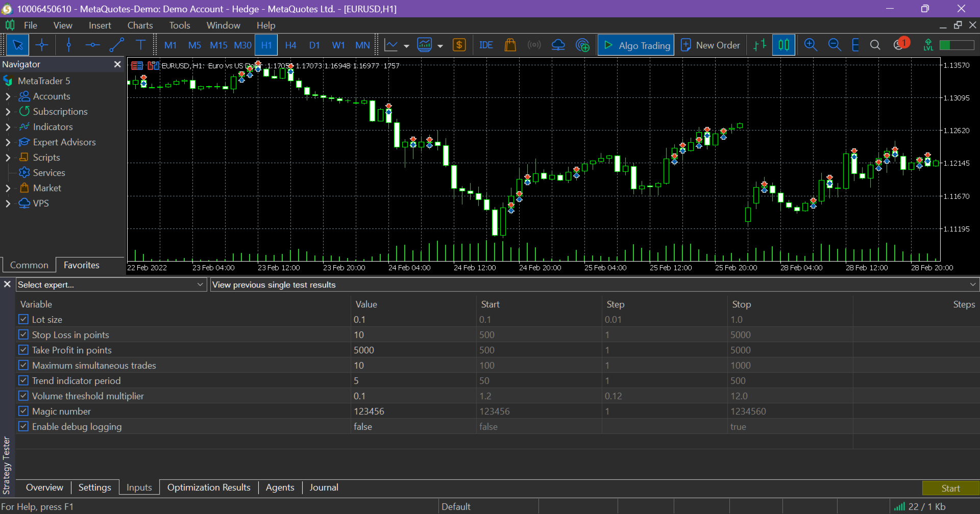Edit the Stop Loss value 10
The width and height of the screenshot is (980, 514).
click(x=413, y=335)
